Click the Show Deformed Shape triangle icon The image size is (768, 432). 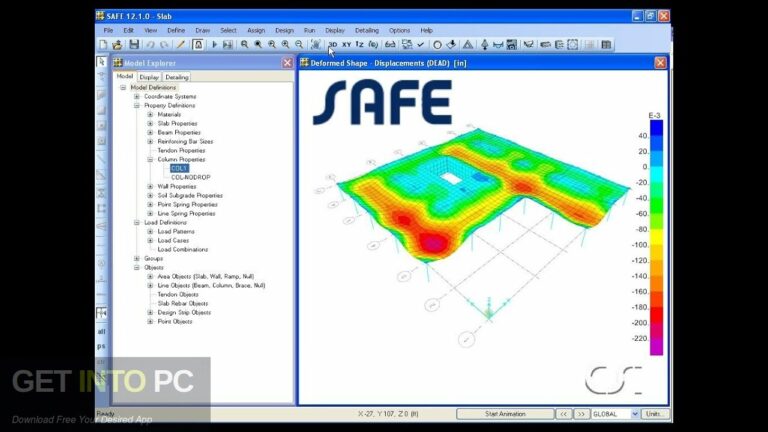click(x=468, y=45)
